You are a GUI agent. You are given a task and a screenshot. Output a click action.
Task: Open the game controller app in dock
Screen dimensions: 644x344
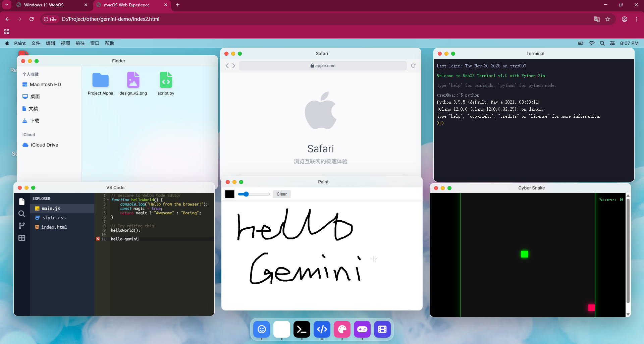click(x=362, y=329)
